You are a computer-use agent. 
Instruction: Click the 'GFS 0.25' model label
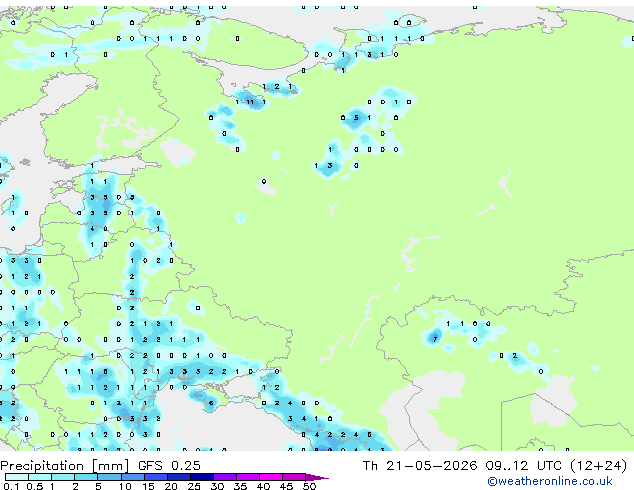coord(169,466)
